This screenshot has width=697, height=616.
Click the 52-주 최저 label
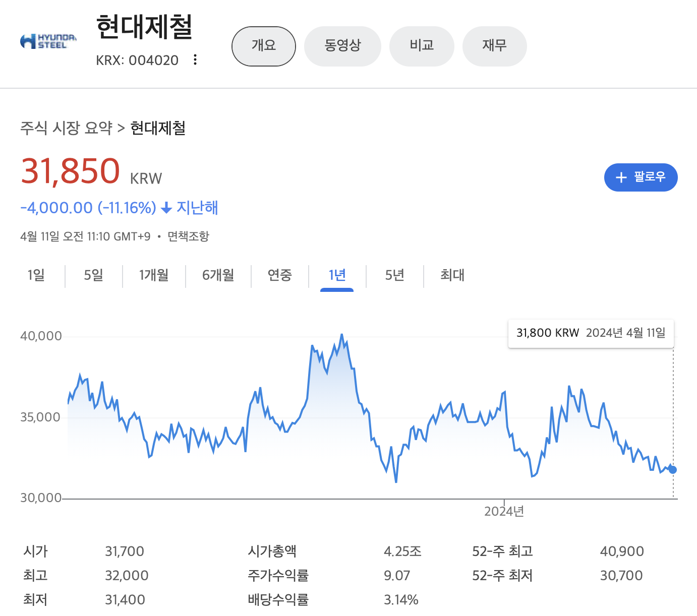[502, 576]
